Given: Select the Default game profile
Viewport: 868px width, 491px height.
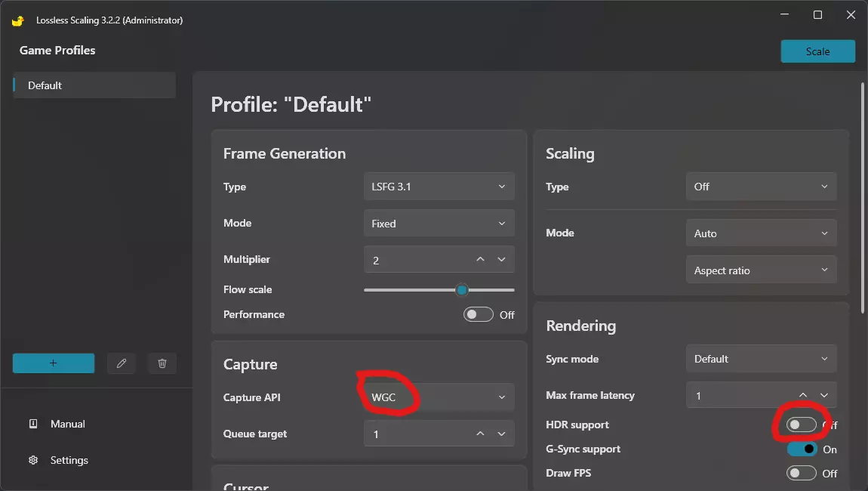Looking at the screenshot, I should point(94,85).
